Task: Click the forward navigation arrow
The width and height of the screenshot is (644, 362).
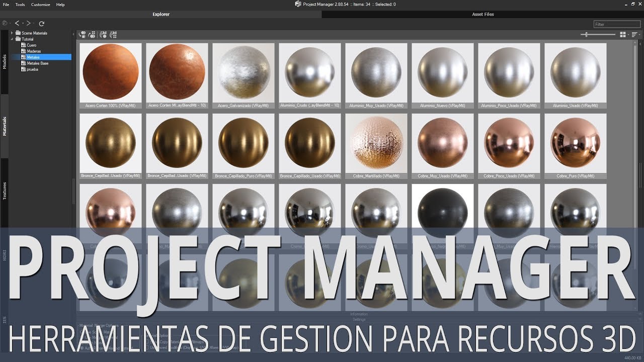Action: (x=29, y=23)
